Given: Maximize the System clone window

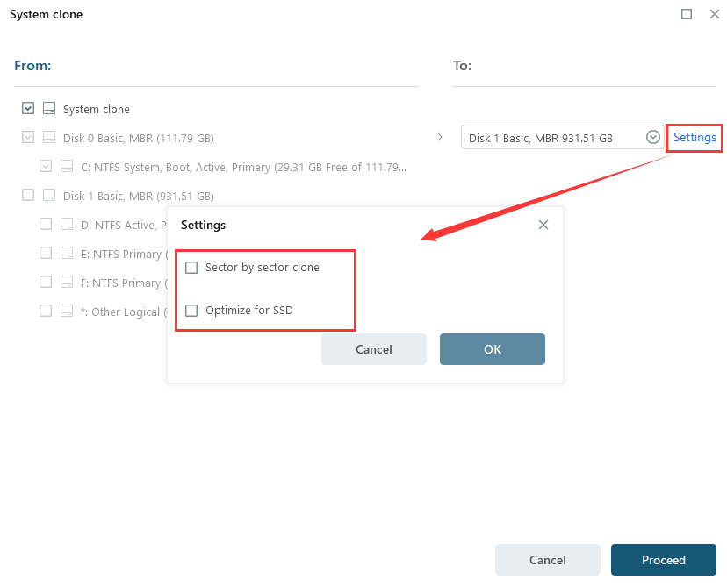Looking at the screenshot, I should tap(687, 14).
